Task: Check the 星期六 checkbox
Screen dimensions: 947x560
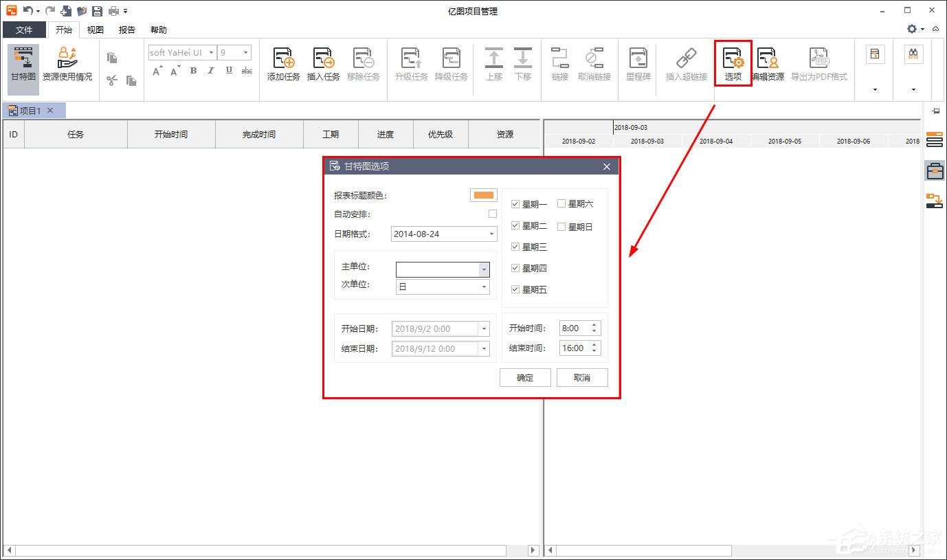Action: point(561,204)
